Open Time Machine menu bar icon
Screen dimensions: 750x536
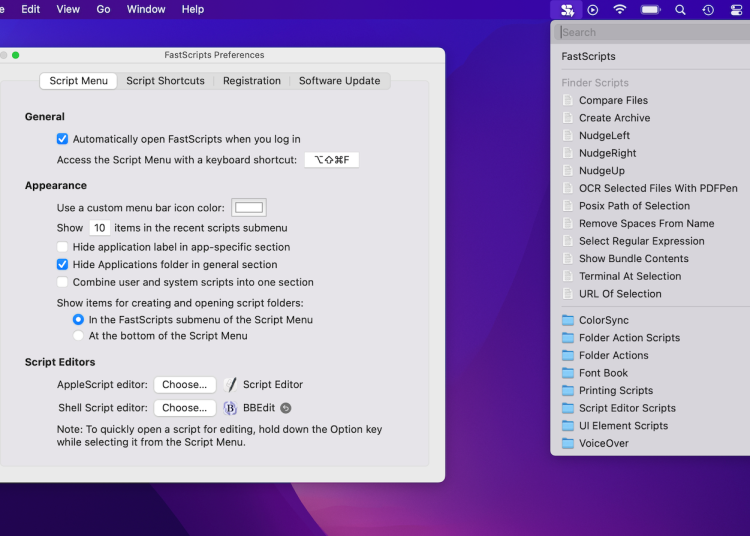click(x=708, y=10)
